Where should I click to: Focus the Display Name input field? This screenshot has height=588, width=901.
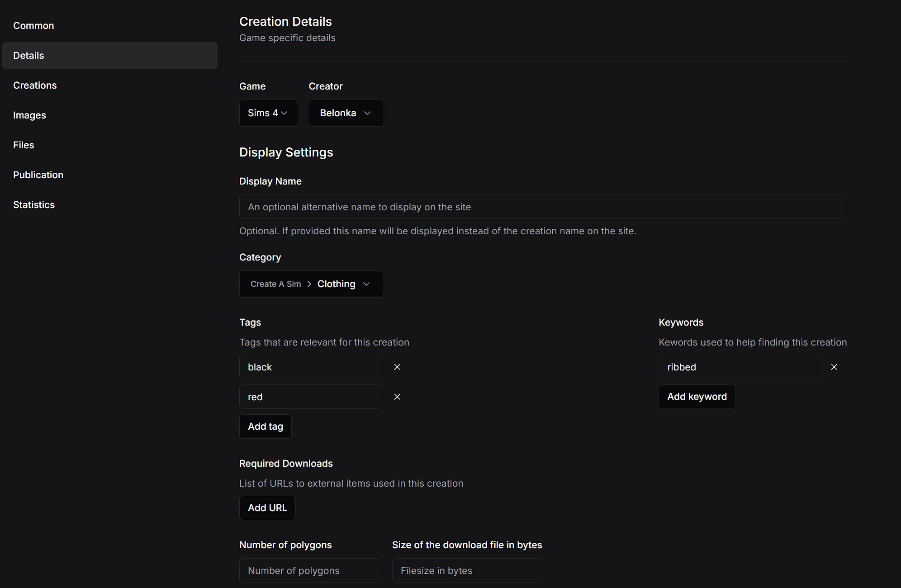point(543,207)
